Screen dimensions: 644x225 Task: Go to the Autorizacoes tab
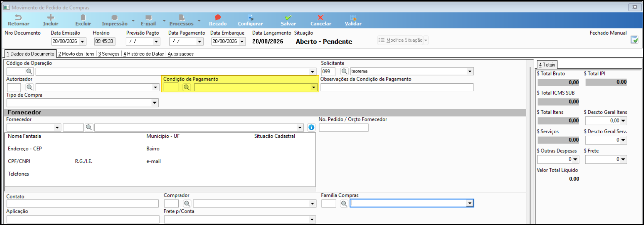point(181,54)
